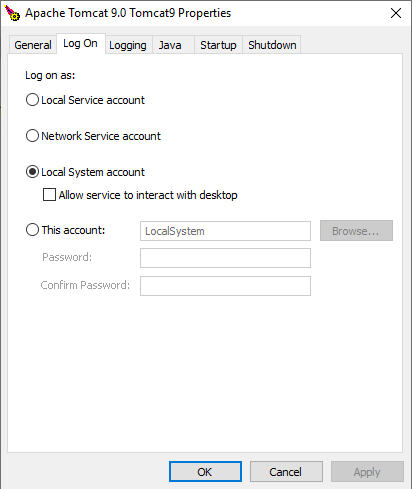413x489 pixels.
Task: Open the Logging tab
Action: (128, 45)
